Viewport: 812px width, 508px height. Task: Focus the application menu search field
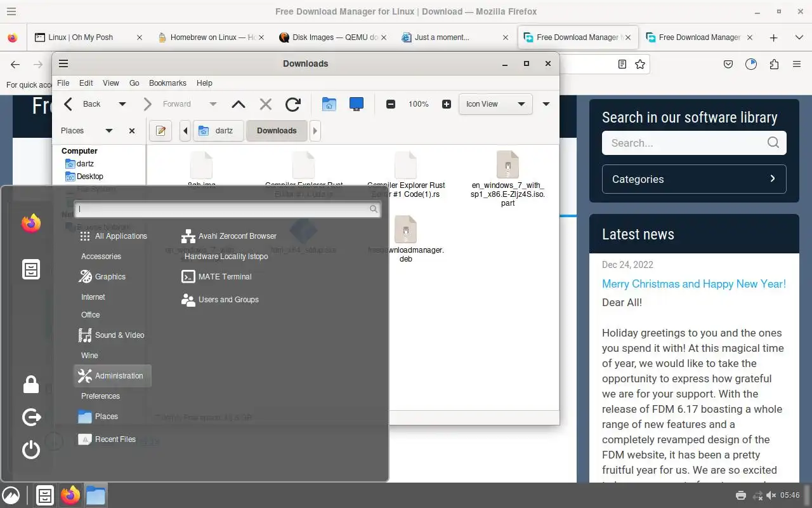tap(227, 209)
